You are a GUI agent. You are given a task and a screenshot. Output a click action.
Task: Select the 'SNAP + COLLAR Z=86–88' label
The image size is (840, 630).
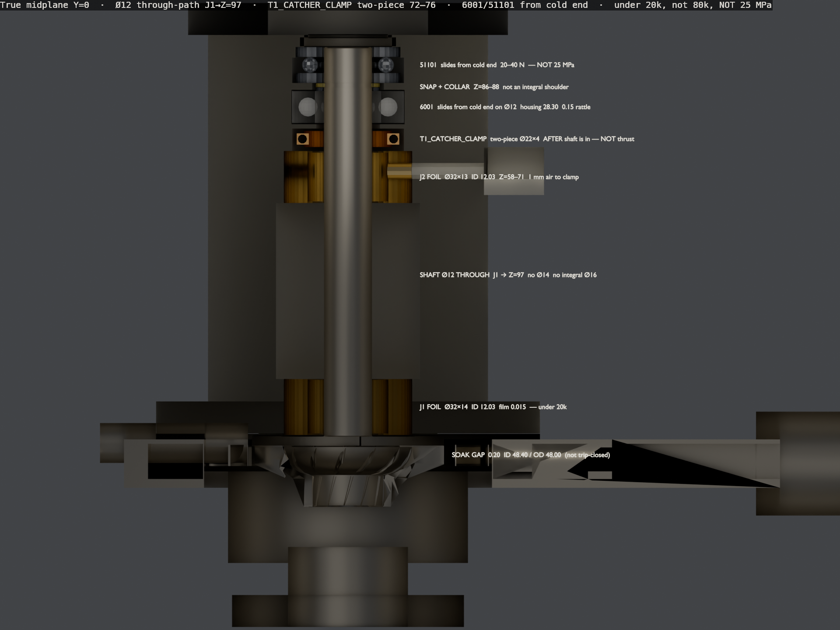pos(494,87)
